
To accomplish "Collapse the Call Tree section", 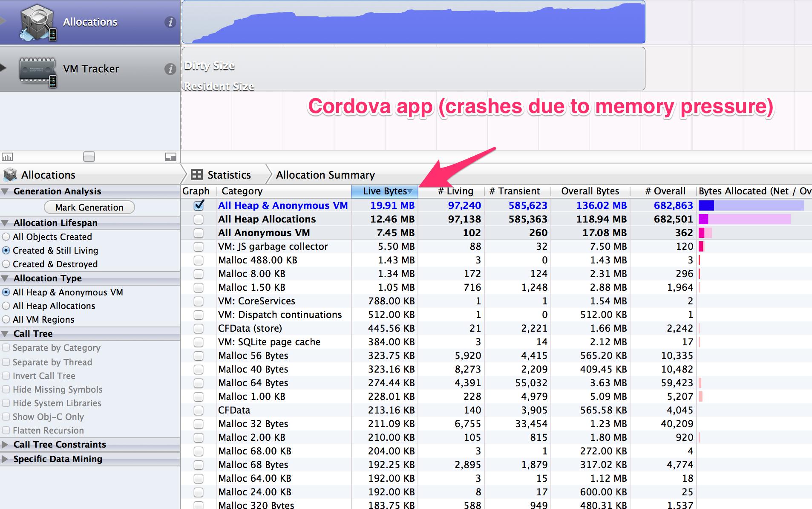I will 5,334.
